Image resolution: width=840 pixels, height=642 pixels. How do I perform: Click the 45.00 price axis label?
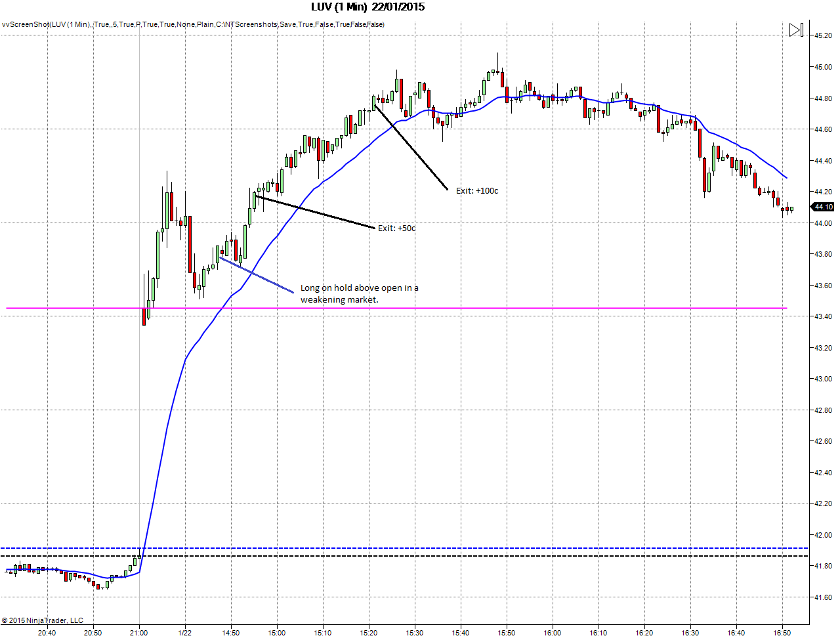pos(823,67)
